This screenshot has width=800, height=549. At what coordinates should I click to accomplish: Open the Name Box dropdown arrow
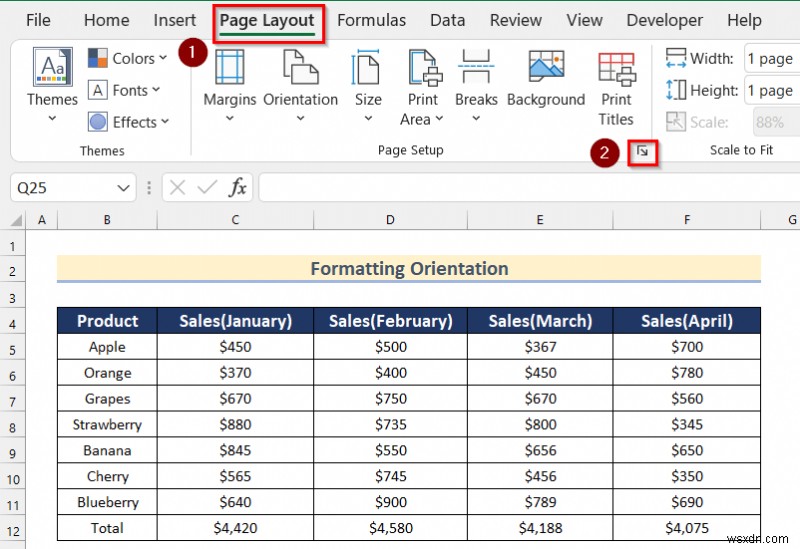(124, 188)
